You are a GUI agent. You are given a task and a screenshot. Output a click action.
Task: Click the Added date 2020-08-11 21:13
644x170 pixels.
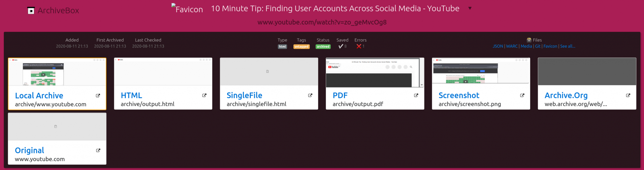pos(72,46)
